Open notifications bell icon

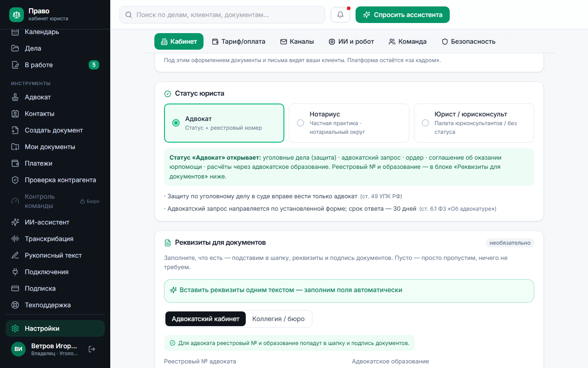pyautogui.click(x=340, y=15)
